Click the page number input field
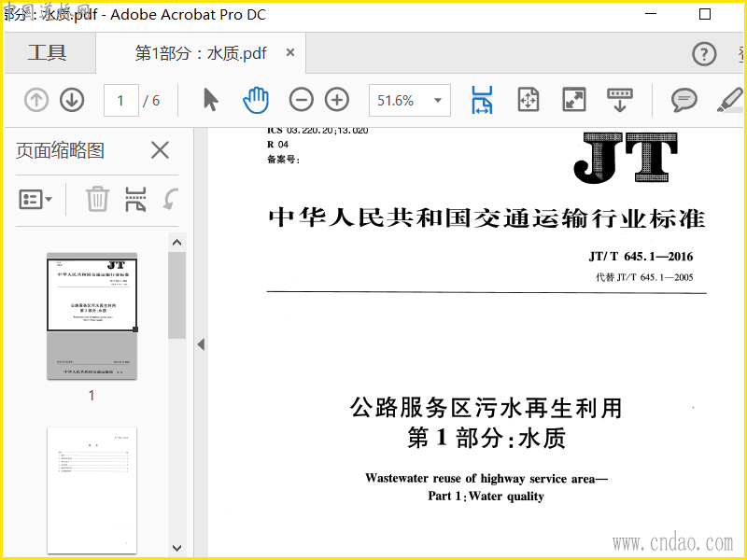The image size is (747, 560). click(x=121, y=101)
